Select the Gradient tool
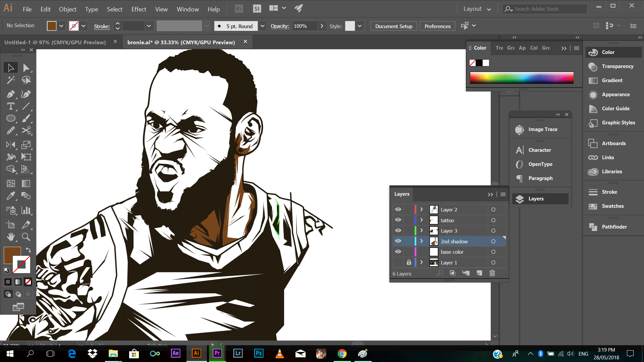This screenshot has height=362, width=644. (x=26, y=183)
